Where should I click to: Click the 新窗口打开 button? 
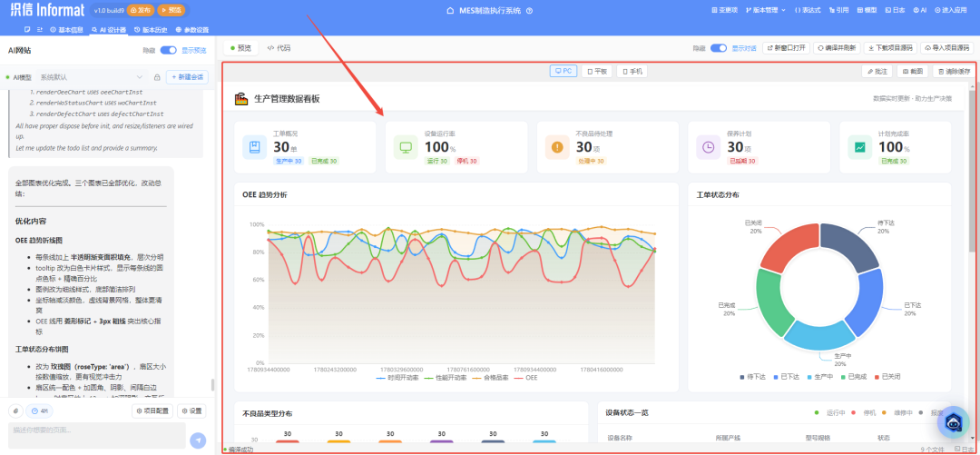click(786, 48)
